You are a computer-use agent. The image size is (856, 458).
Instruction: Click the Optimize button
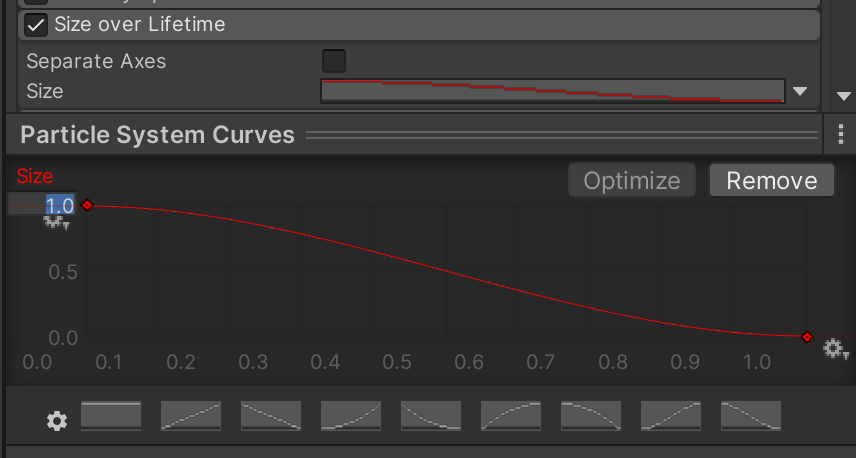[x=631, y=180]
